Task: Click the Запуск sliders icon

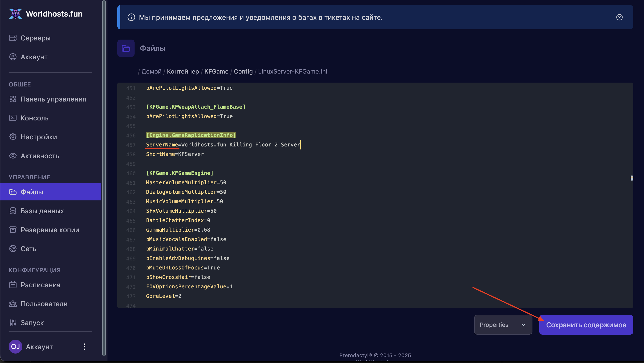Action: click(13, 323)
